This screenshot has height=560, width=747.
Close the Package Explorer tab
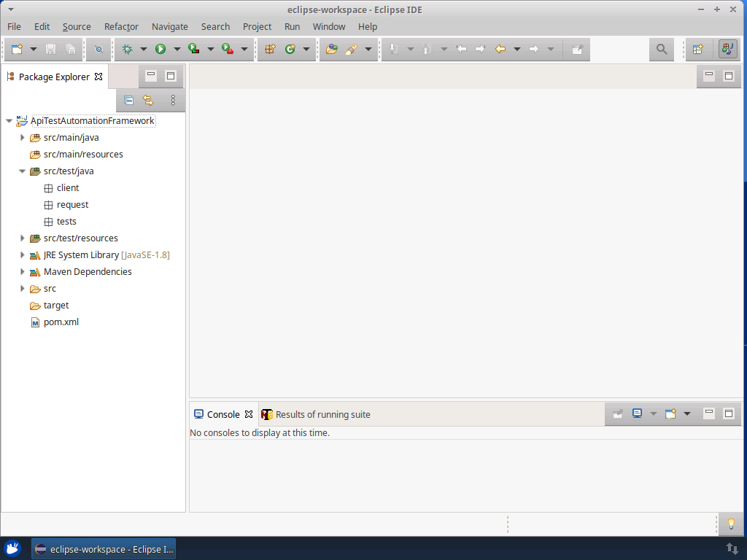(x=98, y=77)
